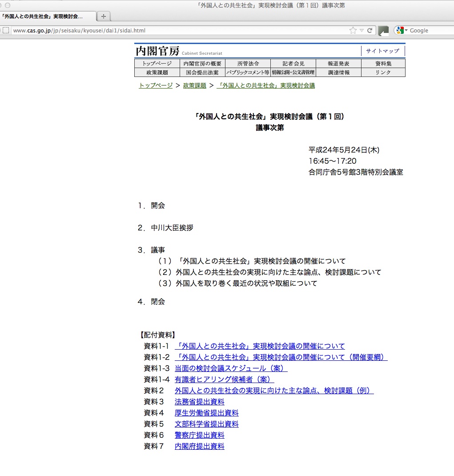This screenshot has width=454, height=476.
Task: Open 所管法令 menu item
Action: pos(248,64)
